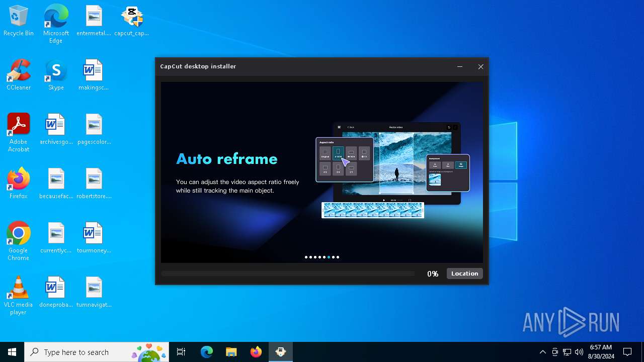Open the taskbar clock and date

tap(601, 352)
